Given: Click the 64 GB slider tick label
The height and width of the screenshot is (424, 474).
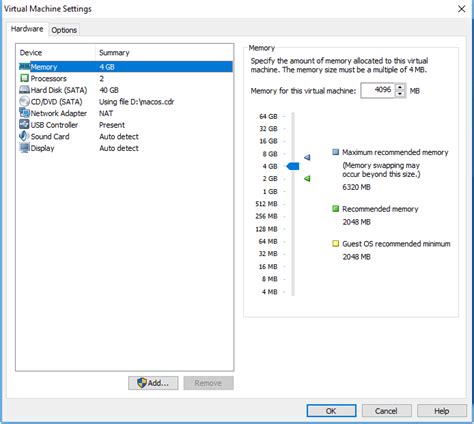Looking at the screenshot, I should coord(268,116).
